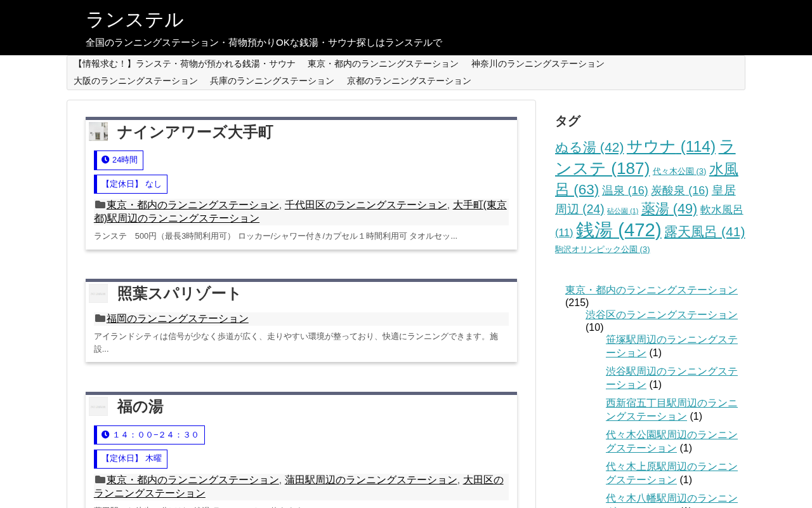Open the ランステル site title link

click(134, 20)
